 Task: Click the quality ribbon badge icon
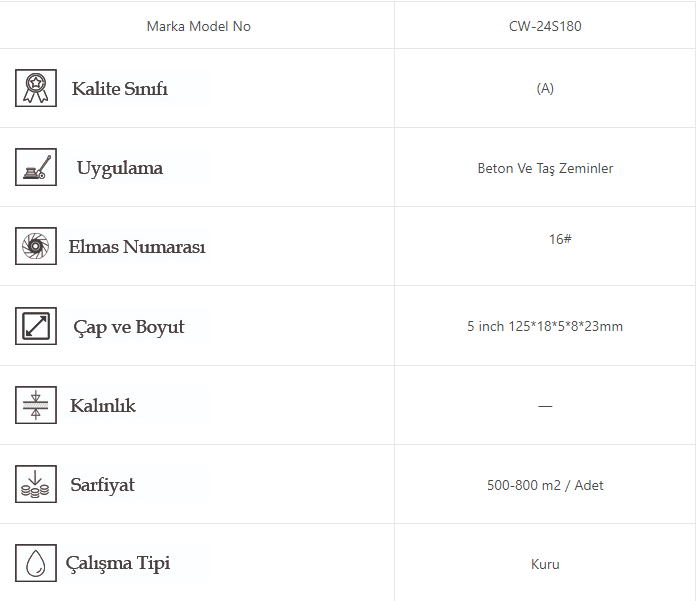(36, 88)
